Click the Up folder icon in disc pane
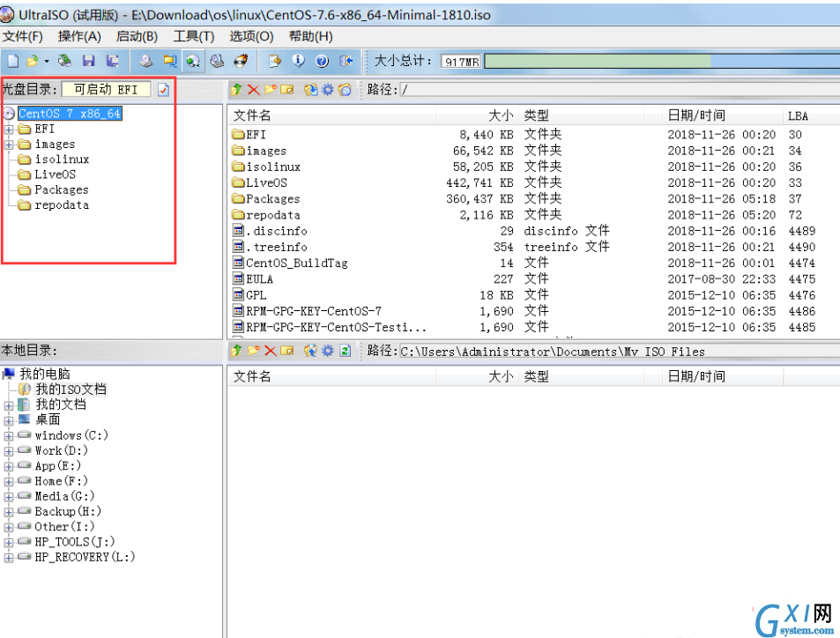This screenshot has height=638, width=840. click(x=236, y=90)
